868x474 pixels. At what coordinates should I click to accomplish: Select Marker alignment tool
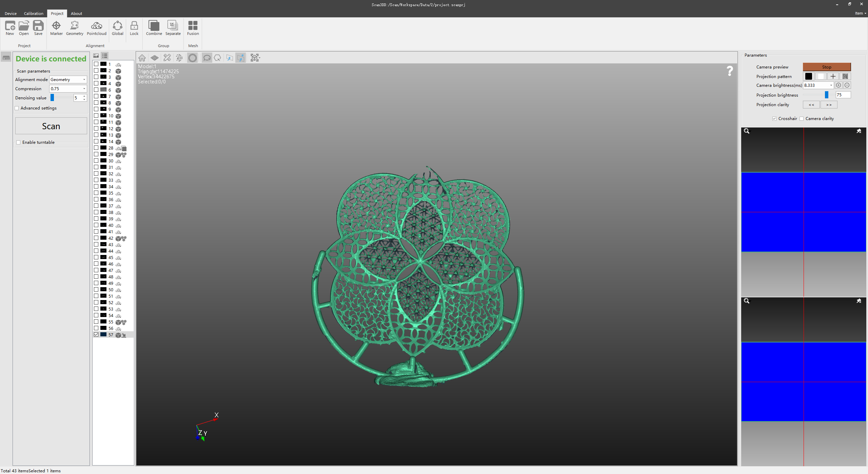click(x=56, y=28)
